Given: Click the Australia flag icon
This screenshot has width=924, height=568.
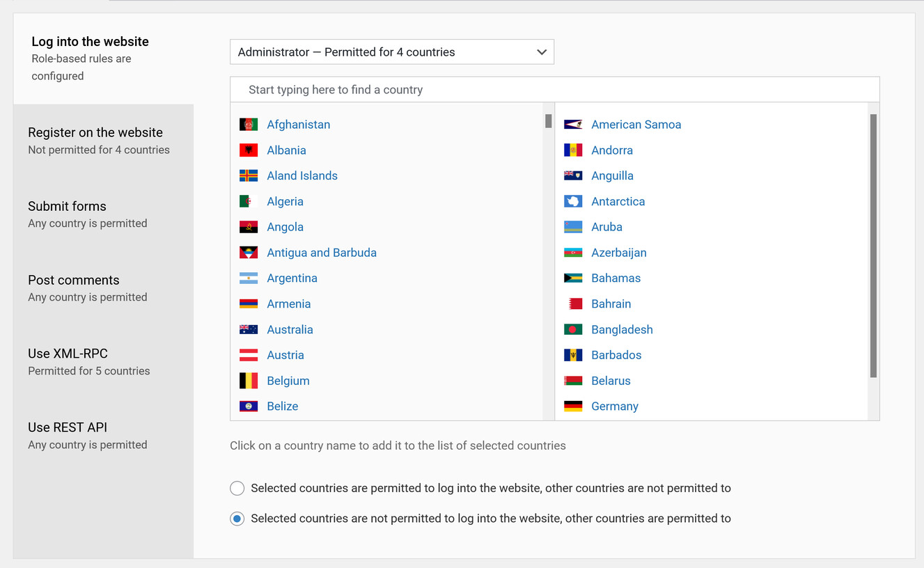Looking at the screenshot, I should pos(249,330).
